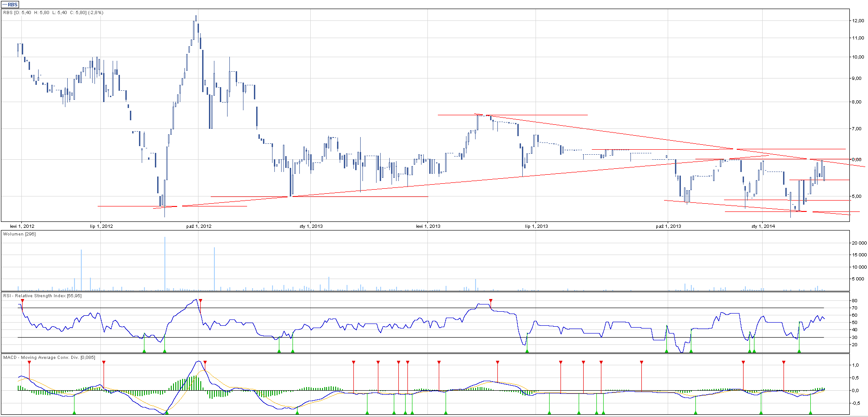Select the Wolumen panel title label
Image resolution: width=868 pixels, height=417 pixels.
pyautogui.click(x=19, y=234)
